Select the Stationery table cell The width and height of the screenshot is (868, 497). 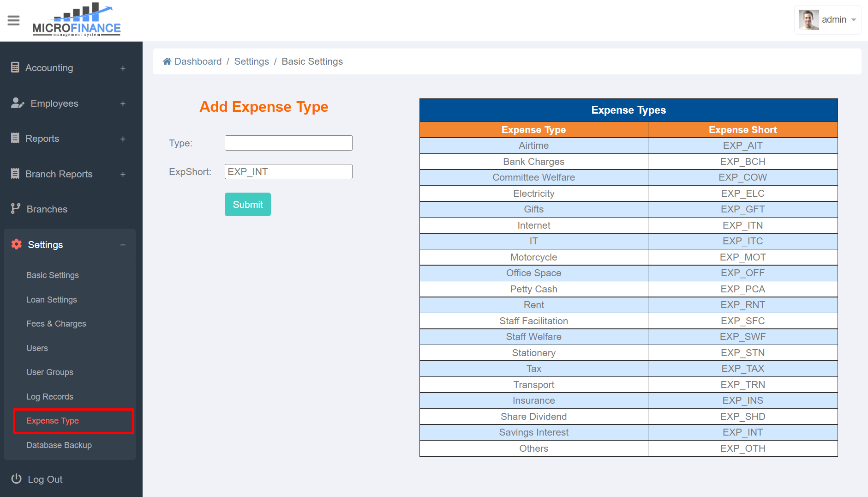pyautogui.click(x=533, y=353)
